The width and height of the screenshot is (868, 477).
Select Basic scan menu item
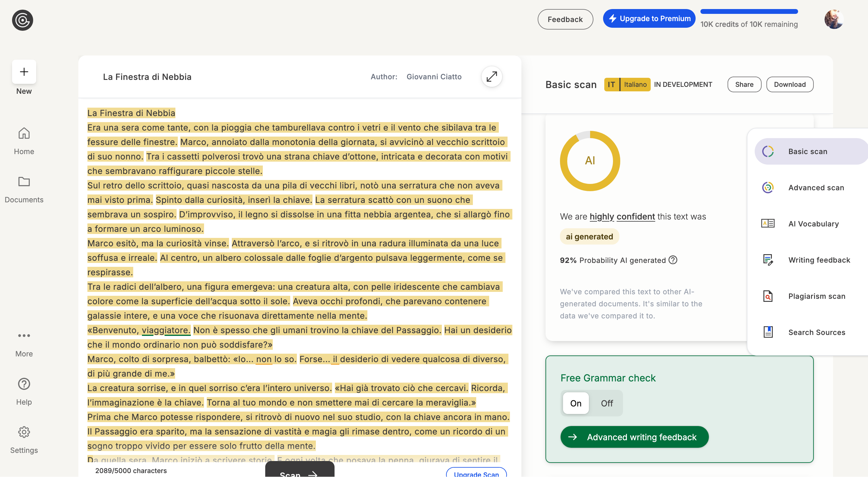coord(811,151)
